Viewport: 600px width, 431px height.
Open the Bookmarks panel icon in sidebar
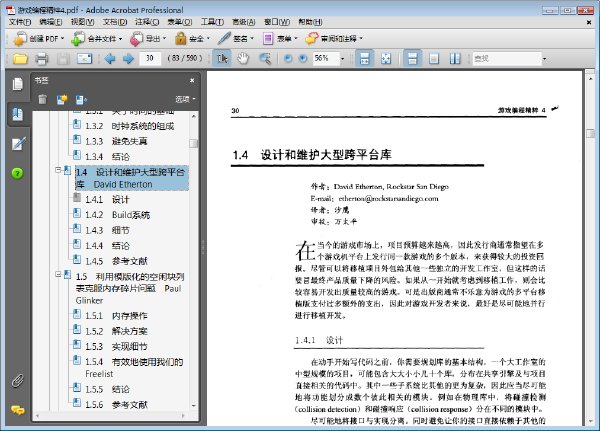pyautogui.click(x=18, y=114)
